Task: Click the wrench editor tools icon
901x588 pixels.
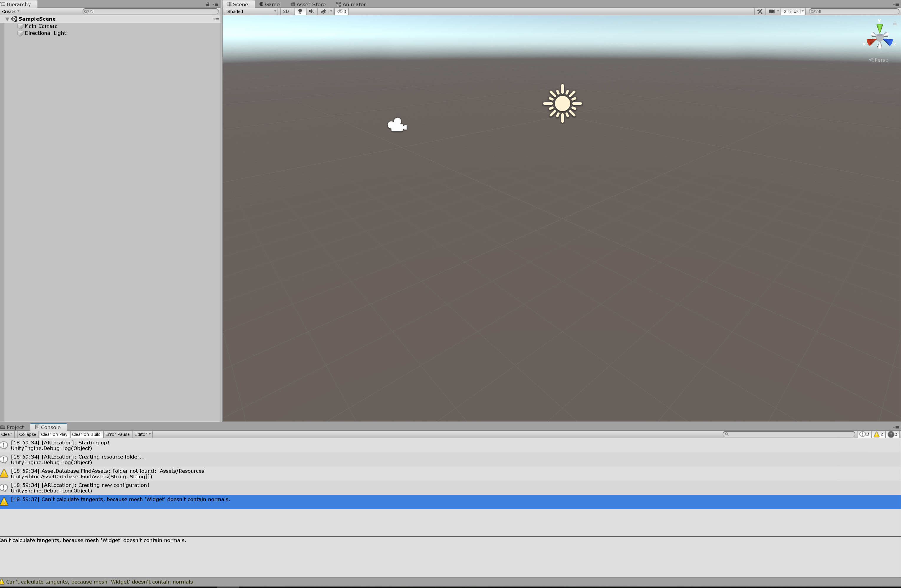Action: coord(760,12)
